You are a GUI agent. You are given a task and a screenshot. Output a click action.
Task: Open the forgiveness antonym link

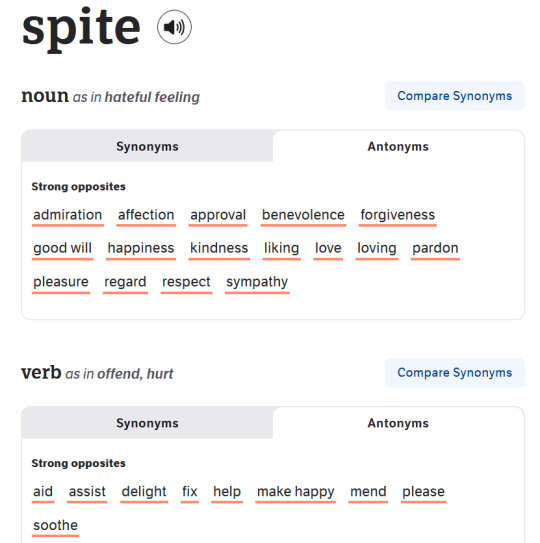(x=398, y=215)
